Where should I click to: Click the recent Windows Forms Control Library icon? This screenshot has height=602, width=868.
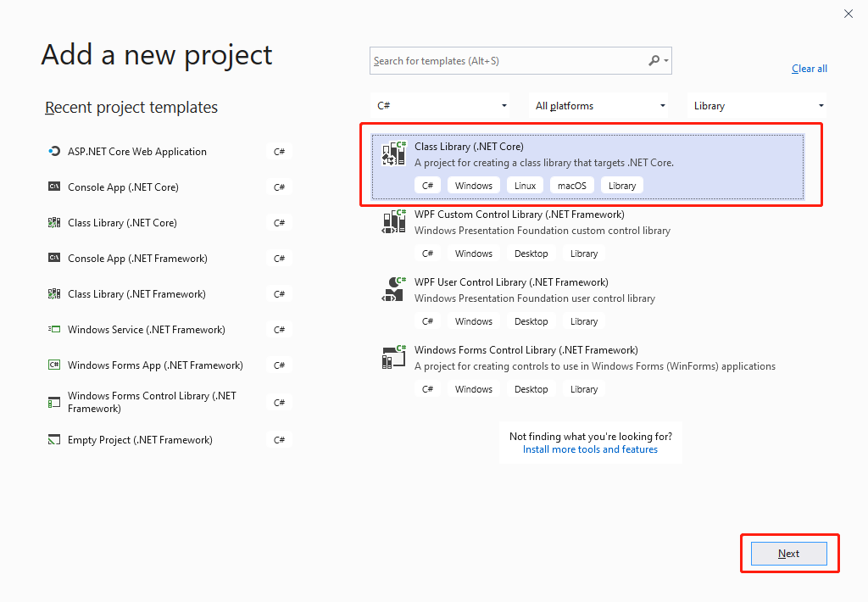54,403
